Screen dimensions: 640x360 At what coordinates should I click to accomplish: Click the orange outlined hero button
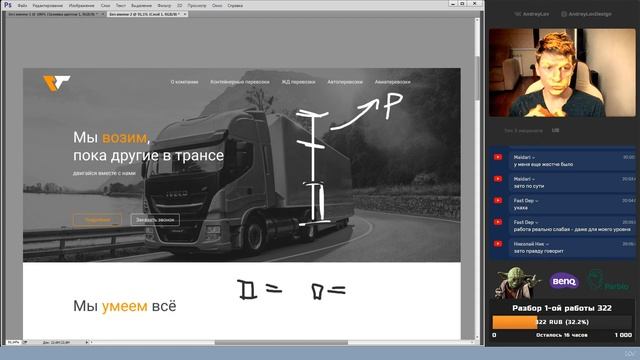click(97, 220)
